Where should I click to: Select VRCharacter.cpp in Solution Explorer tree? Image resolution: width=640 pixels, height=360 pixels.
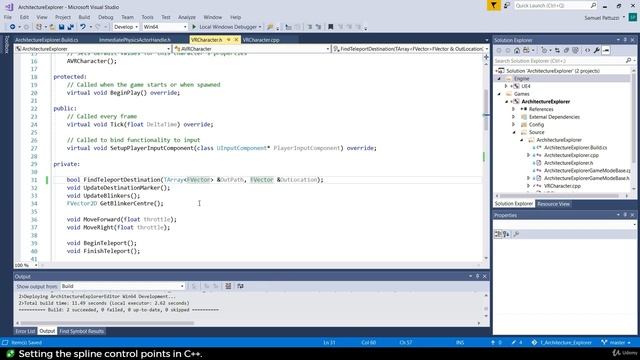(562, 186)
